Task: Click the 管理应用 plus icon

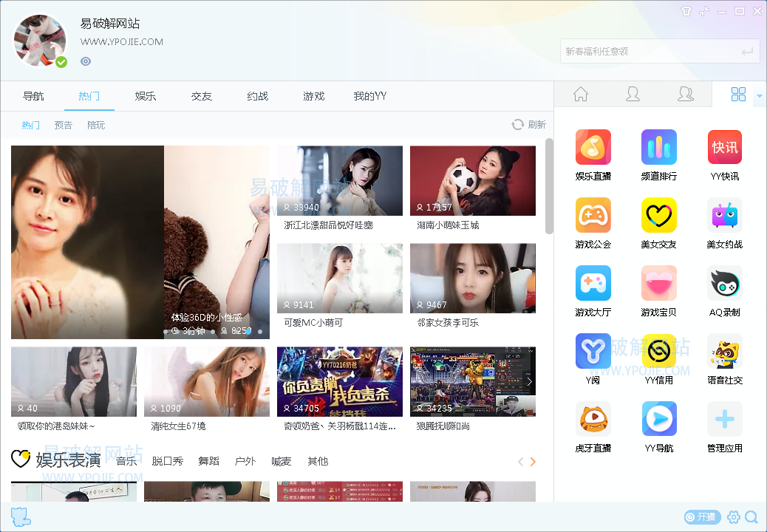Action: [724, 419]
